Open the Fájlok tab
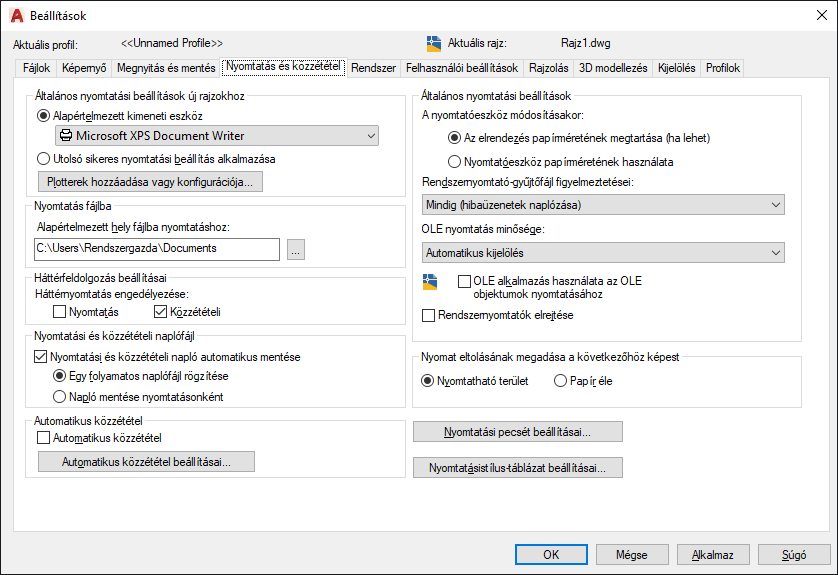Screen dimensions: 838x575 coord(36,68)
